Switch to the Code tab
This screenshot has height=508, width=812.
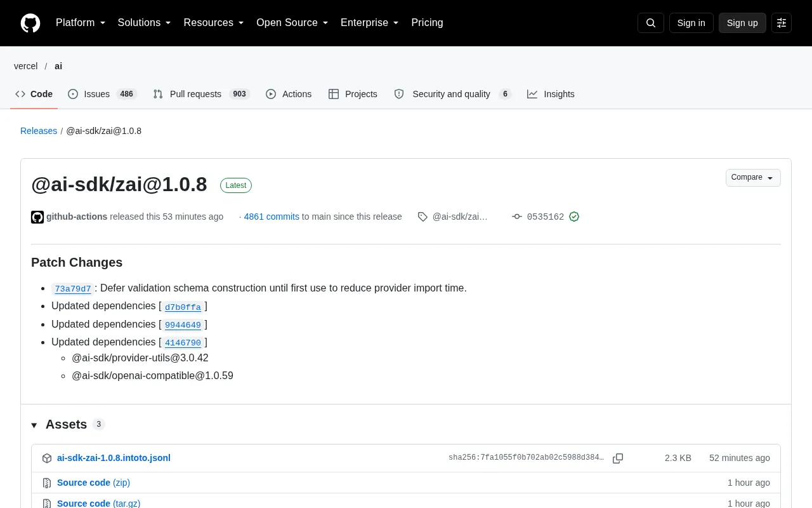tap(34, 94)
